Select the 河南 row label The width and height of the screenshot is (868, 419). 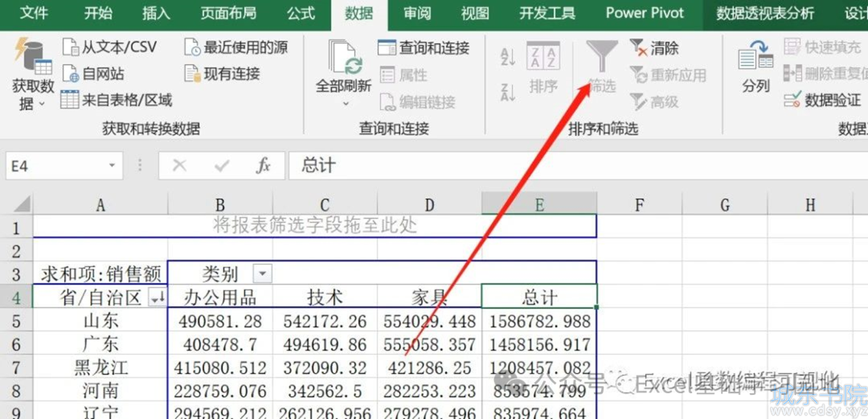pyautogui.click(x=100, y=391)
